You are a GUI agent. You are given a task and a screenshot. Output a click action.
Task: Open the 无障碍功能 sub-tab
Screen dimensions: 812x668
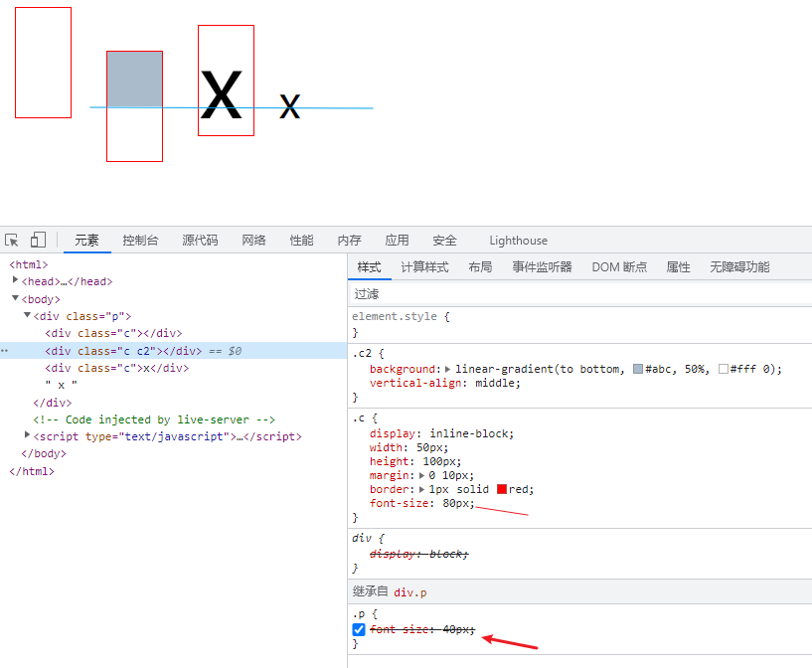point(739,267)
